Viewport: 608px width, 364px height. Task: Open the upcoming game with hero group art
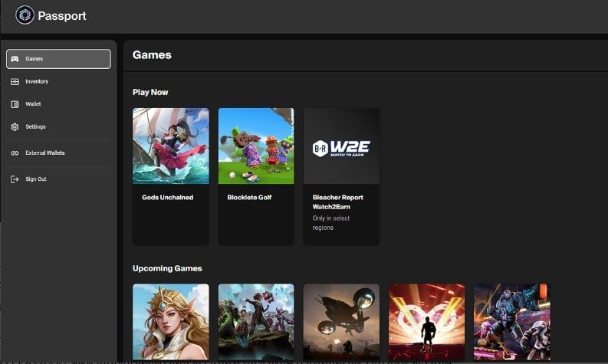point(256,322)
